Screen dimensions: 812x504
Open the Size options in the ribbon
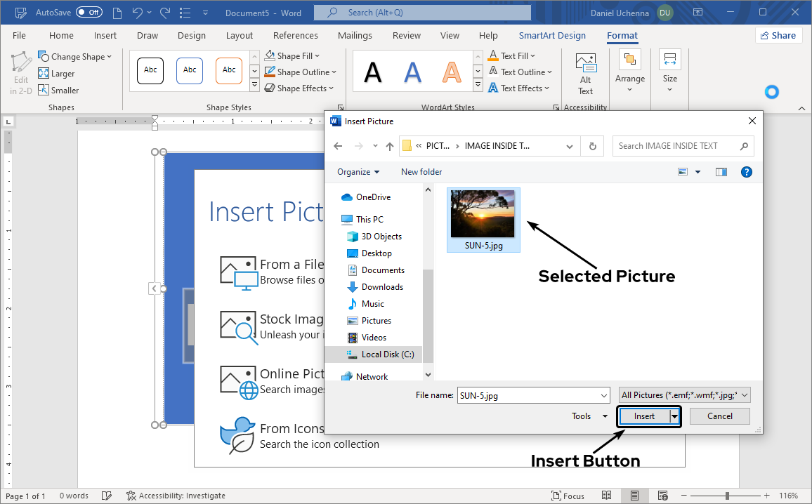[669, 70]
